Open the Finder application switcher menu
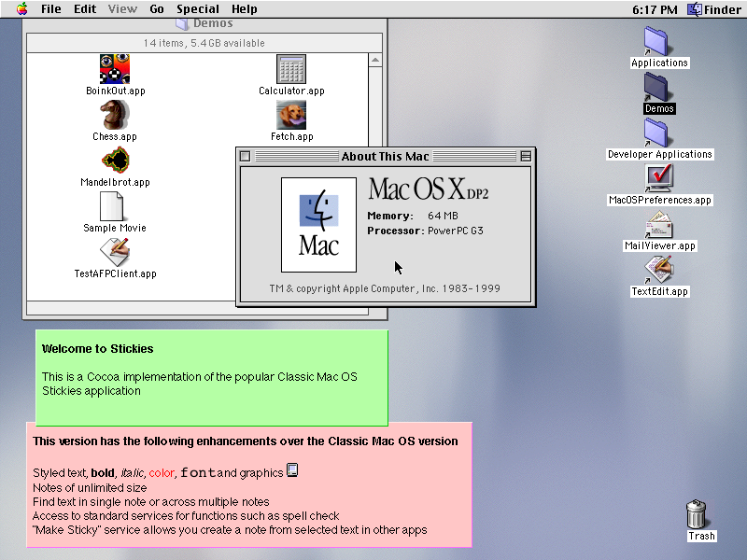747x560 pixels. pyautogui.click(x=714, y=9)
